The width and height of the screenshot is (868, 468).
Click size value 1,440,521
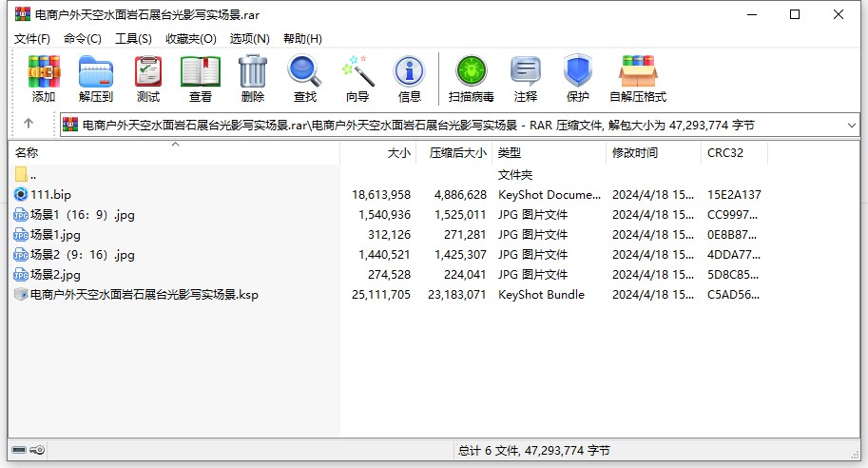[385, 255]
